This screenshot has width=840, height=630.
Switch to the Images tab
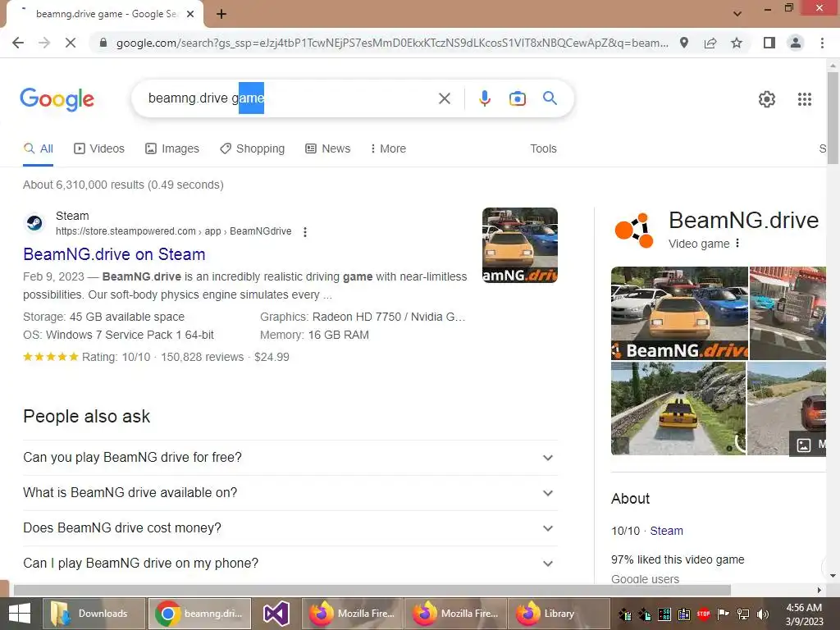click(x=172, y=149)
